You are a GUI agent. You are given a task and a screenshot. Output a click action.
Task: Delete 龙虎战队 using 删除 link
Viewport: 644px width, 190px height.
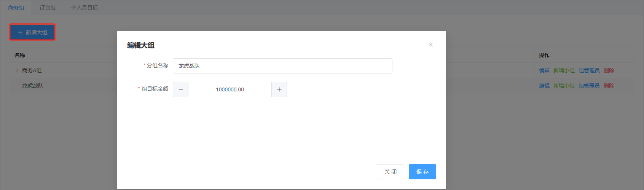[x=609, y=86]
